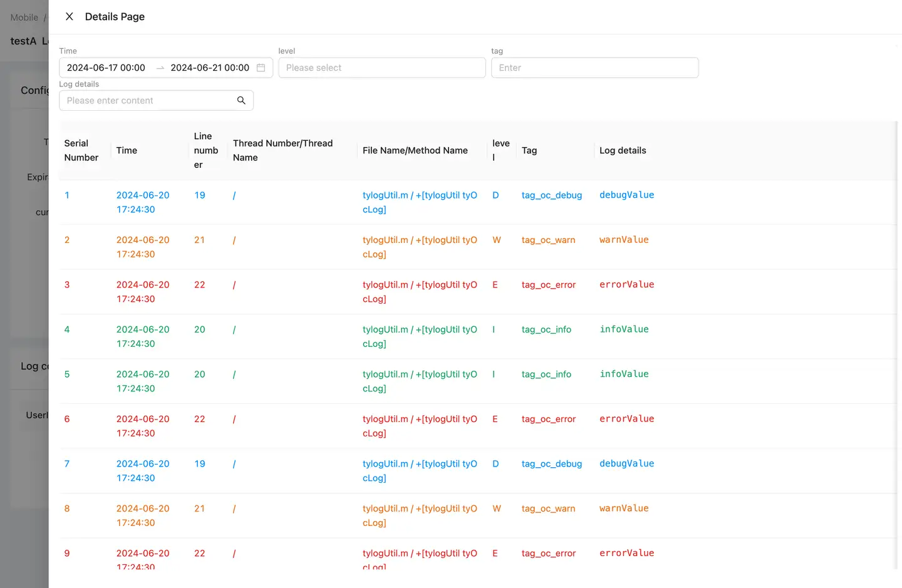Set end date 2024-06-21 00:00
Viewport: 902px width, 588px height.
tap(210, 68)
